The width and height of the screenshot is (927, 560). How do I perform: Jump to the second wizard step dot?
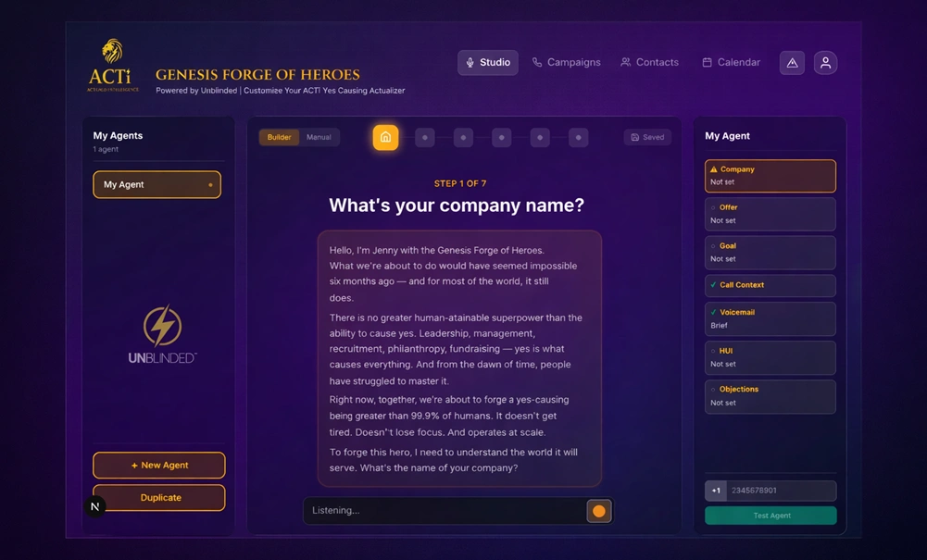tap(425, 138)
